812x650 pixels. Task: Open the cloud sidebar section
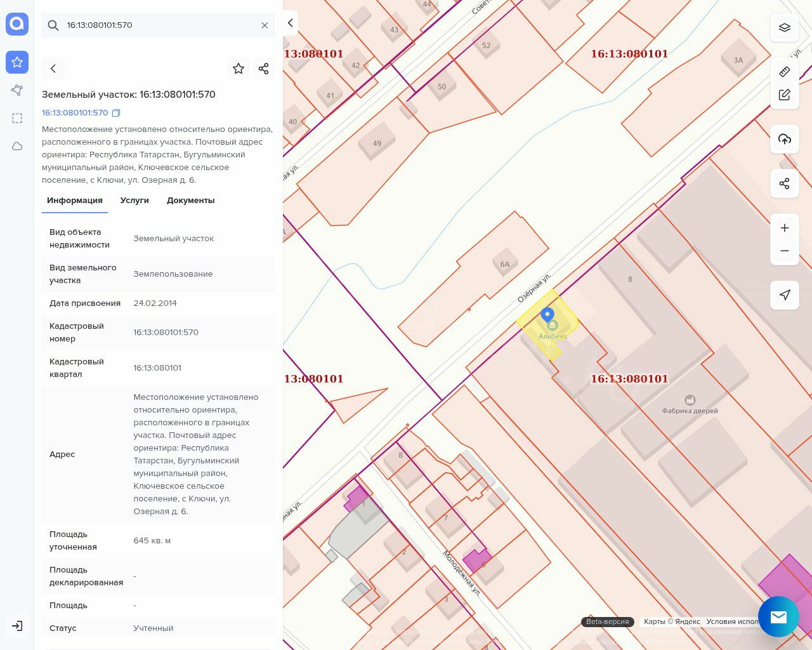point(17,146)
